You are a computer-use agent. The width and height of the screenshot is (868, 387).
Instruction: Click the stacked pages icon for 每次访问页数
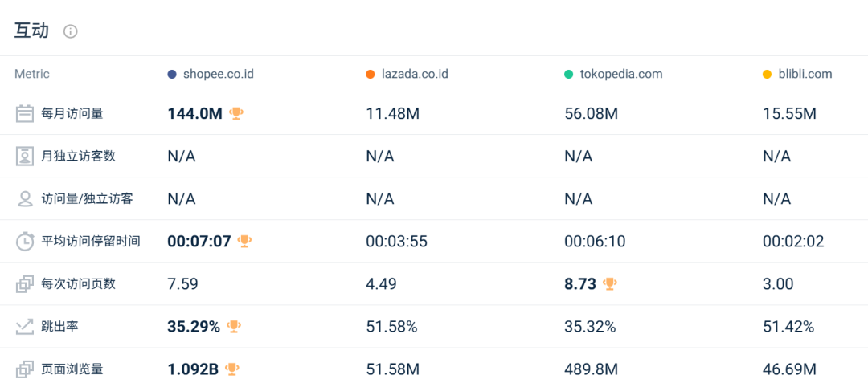(25, 283)
